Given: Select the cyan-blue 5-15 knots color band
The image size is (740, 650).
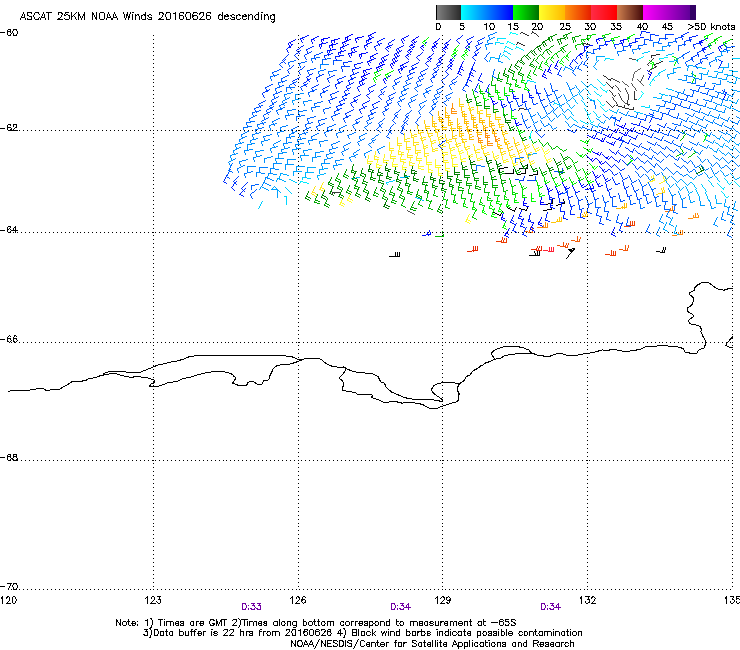Looking at the screenshot, I should point(487,12).
